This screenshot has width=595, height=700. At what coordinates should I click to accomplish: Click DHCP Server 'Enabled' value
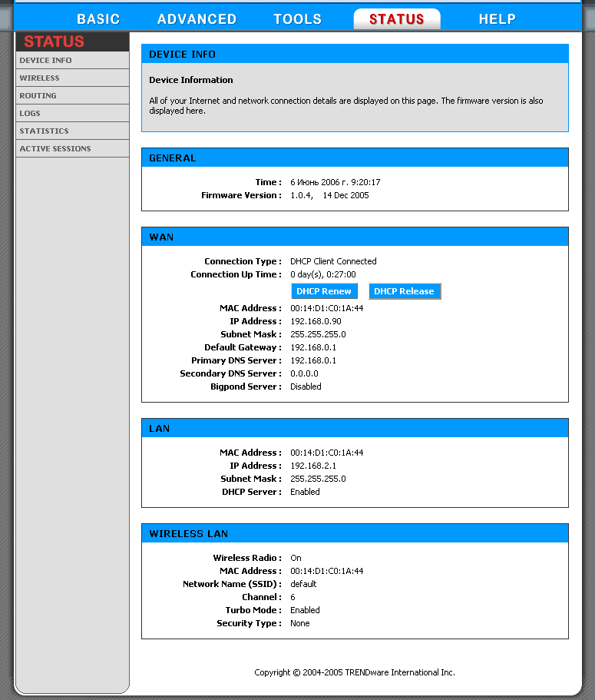pos(305,492)
